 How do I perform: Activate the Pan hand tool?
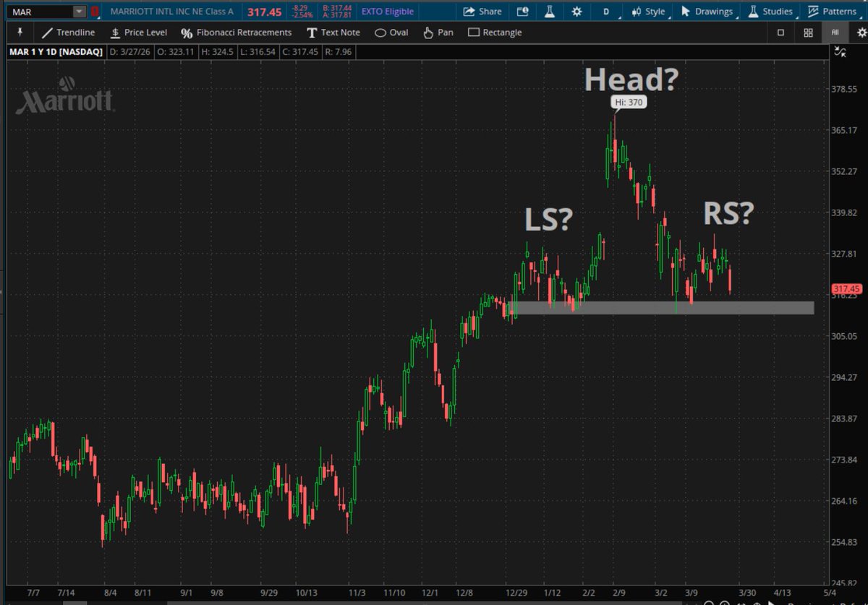pyautogui.click(x=438, y=33)
